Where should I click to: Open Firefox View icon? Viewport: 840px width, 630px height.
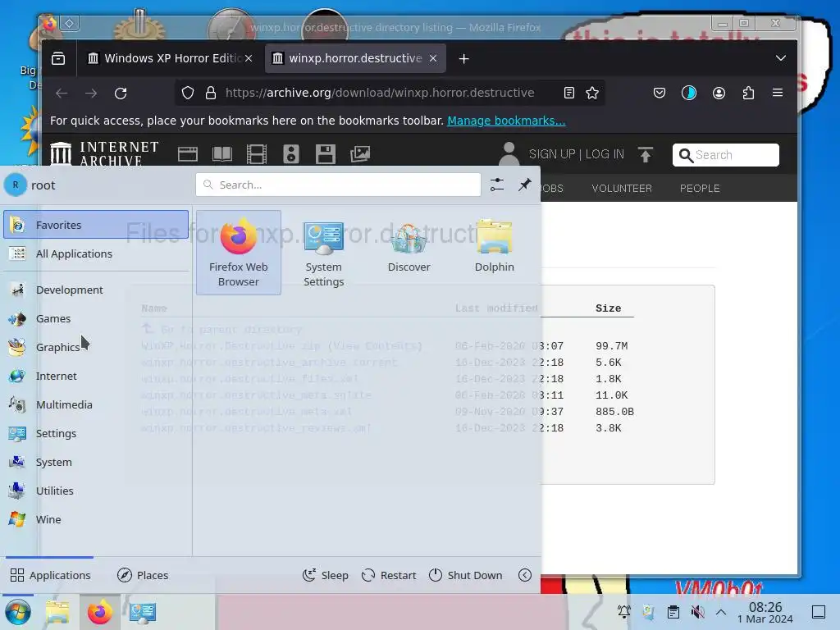[x=58, y=58]
